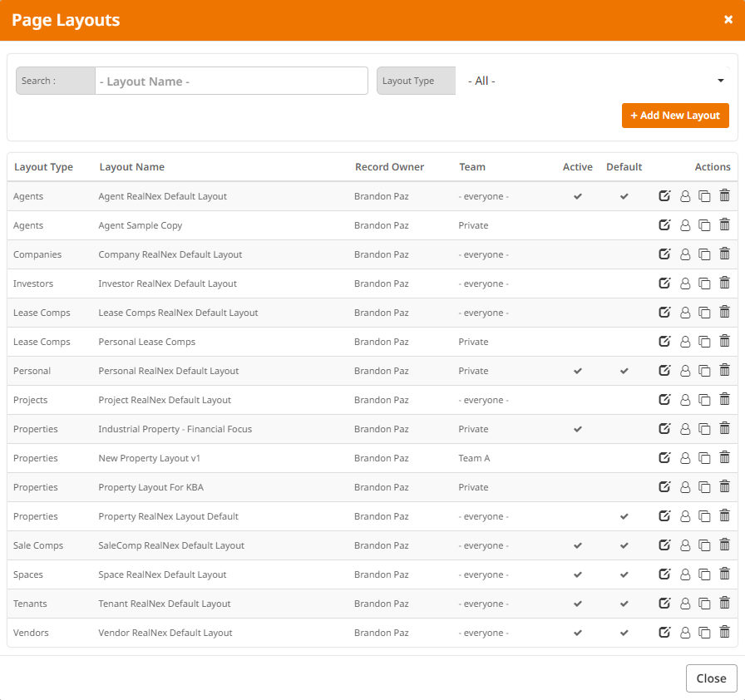Sort by Active column header

pos(578,167)
